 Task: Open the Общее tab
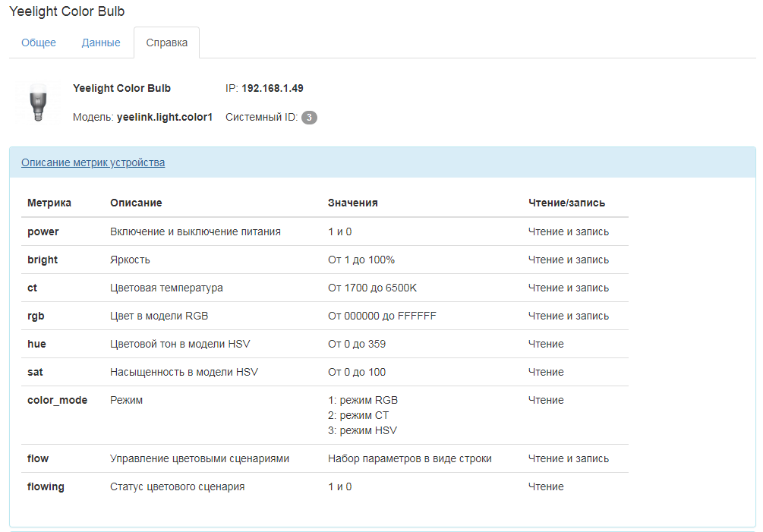39,42
